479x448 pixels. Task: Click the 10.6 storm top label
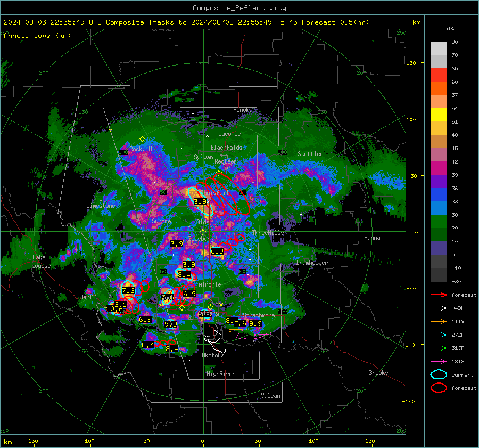(114, 309)
